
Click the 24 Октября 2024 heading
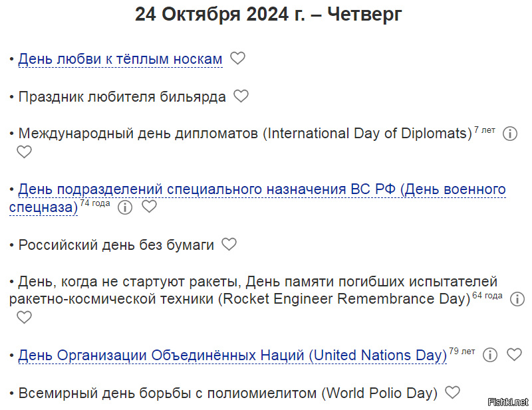click(268, 15)
